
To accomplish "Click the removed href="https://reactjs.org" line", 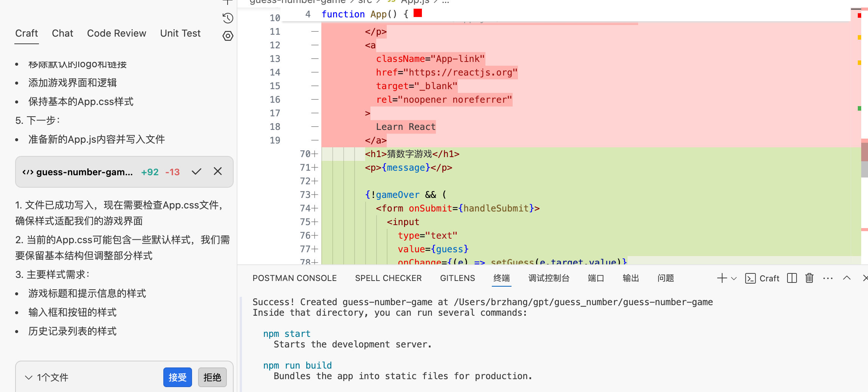I will click(446, 72).
